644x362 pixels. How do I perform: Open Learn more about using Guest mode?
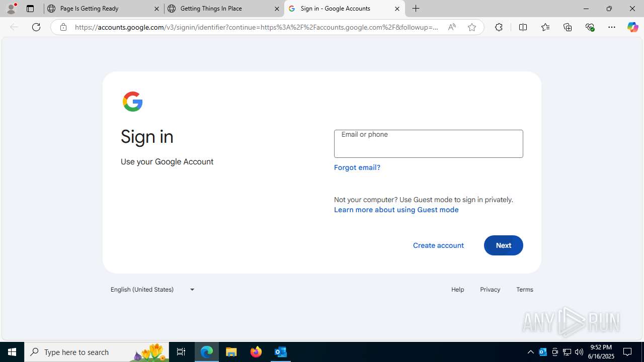[x=396, y=210]
